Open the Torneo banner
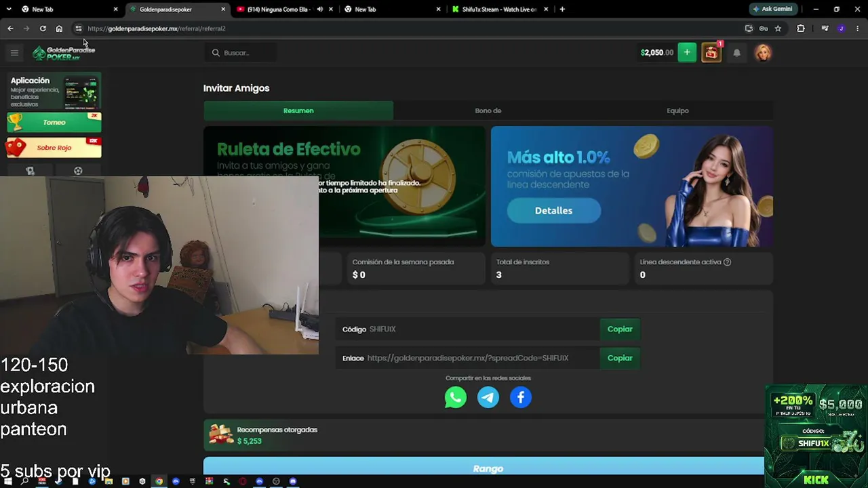This screenshot has height=488, width=868. tap(54, 123)
